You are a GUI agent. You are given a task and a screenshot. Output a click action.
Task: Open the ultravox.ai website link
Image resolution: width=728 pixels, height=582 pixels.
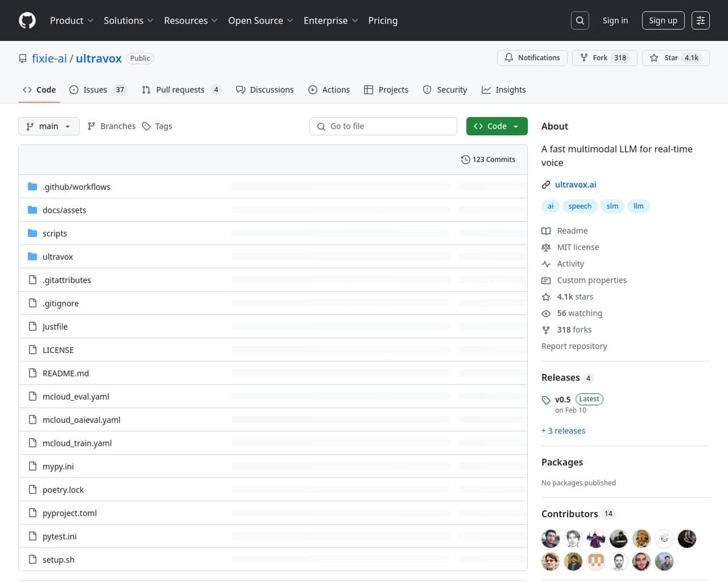point(575,185)
